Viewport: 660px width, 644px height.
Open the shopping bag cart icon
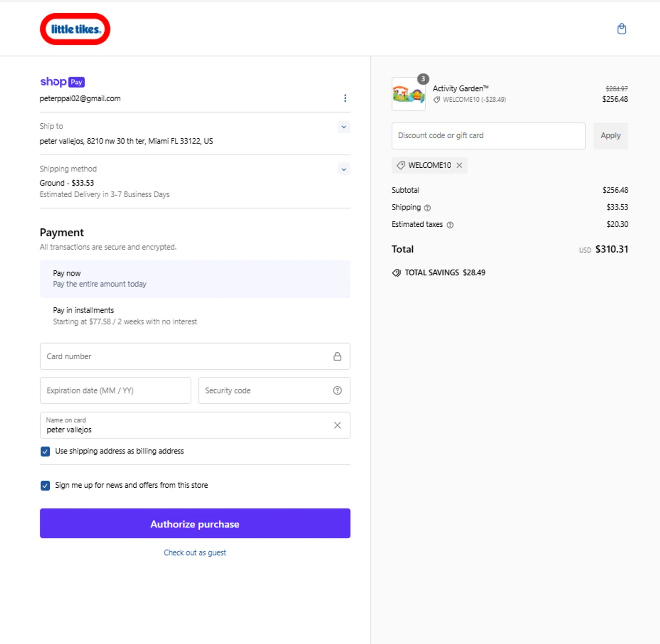click(x=621, y=29)
